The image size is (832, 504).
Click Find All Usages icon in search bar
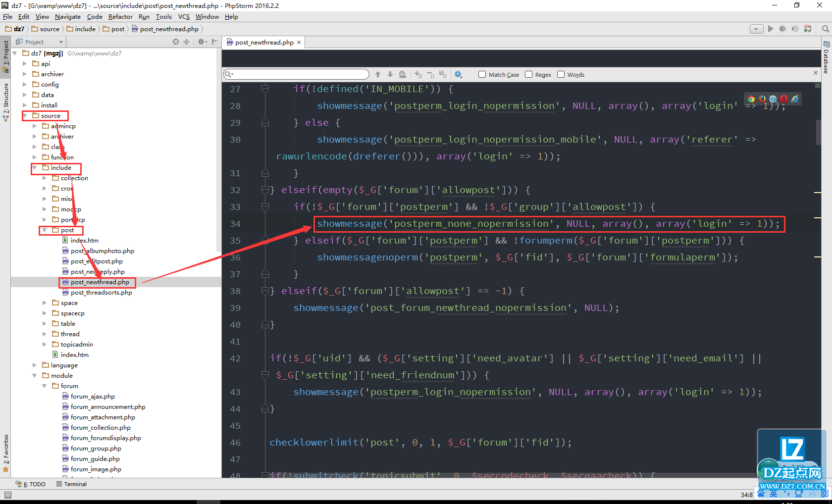[x=403, y=74]
